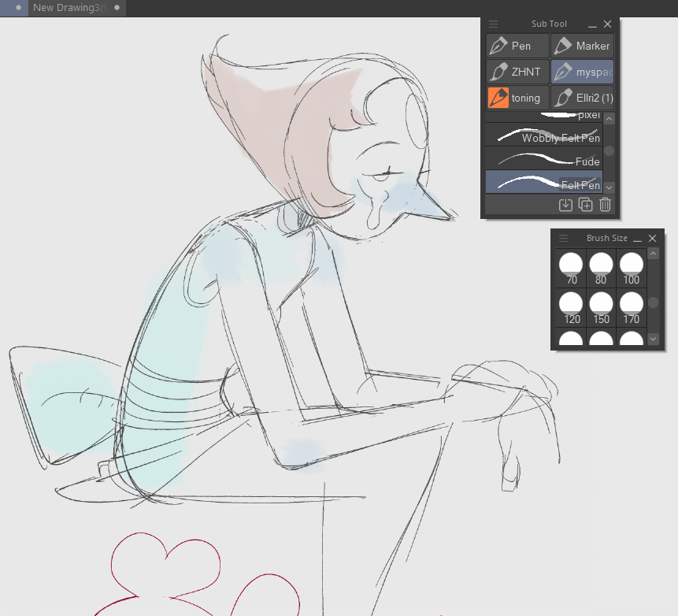Click the Brush Size scrollbar thumb
Screen dimensions: 678x616
pos(654,302)
